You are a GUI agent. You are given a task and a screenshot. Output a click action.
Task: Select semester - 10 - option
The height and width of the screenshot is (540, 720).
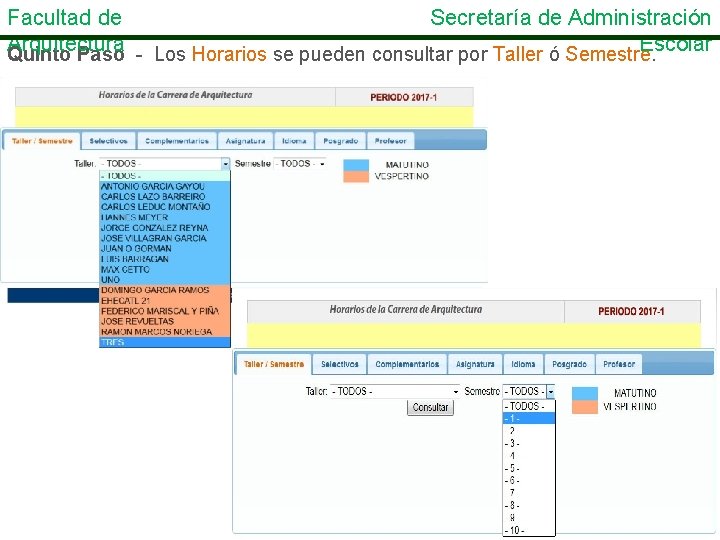(529, 530)
